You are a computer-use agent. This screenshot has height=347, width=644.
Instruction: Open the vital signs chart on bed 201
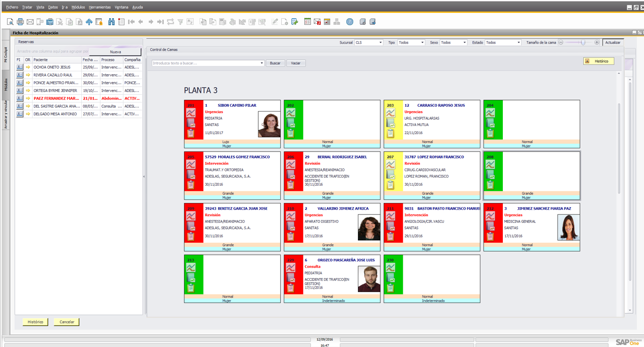[x=190, y=112]
